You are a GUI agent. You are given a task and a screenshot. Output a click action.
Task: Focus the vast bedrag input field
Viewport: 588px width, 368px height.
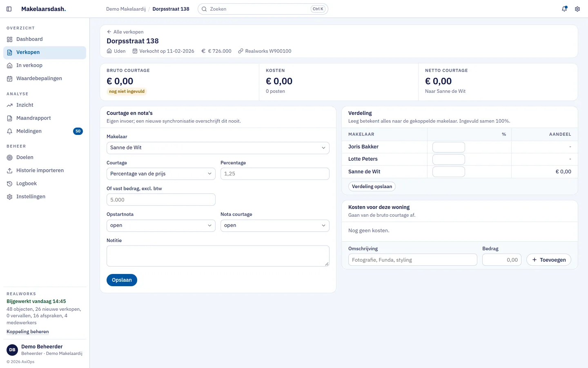pyautogui.click(x=161, y=200)
